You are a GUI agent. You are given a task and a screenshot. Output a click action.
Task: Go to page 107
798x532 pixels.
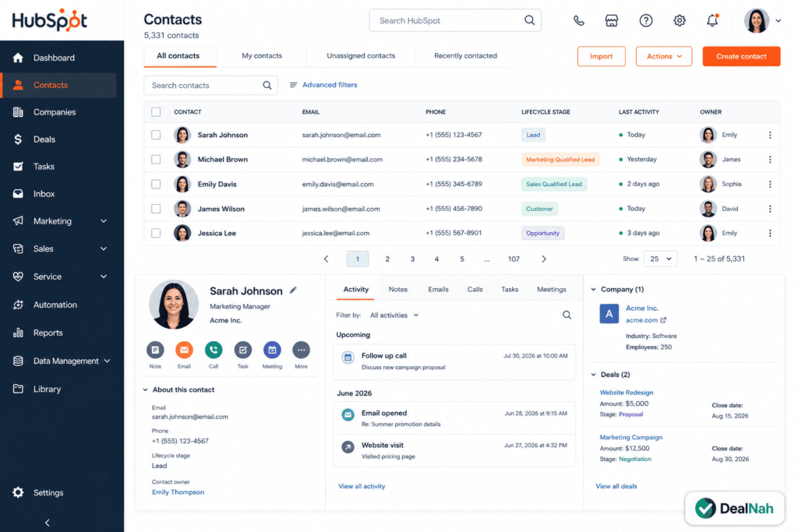tap(514, 259)
